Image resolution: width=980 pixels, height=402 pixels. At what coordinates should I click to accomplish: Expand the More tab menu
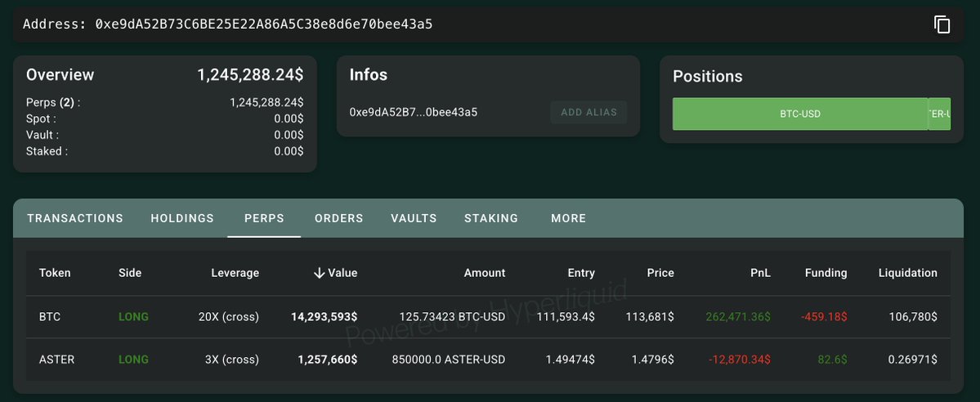(x=568, y=218)
